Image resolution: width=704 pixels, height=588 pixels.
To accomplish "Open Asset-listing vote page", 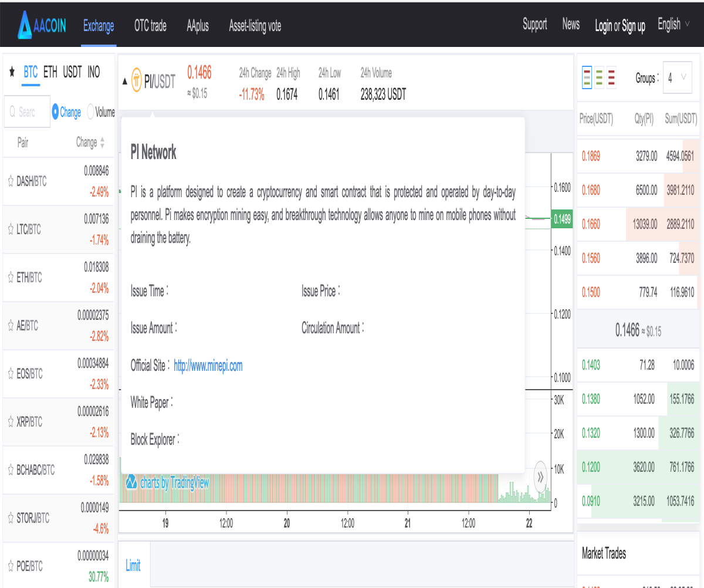I will [x=255, y=26].
